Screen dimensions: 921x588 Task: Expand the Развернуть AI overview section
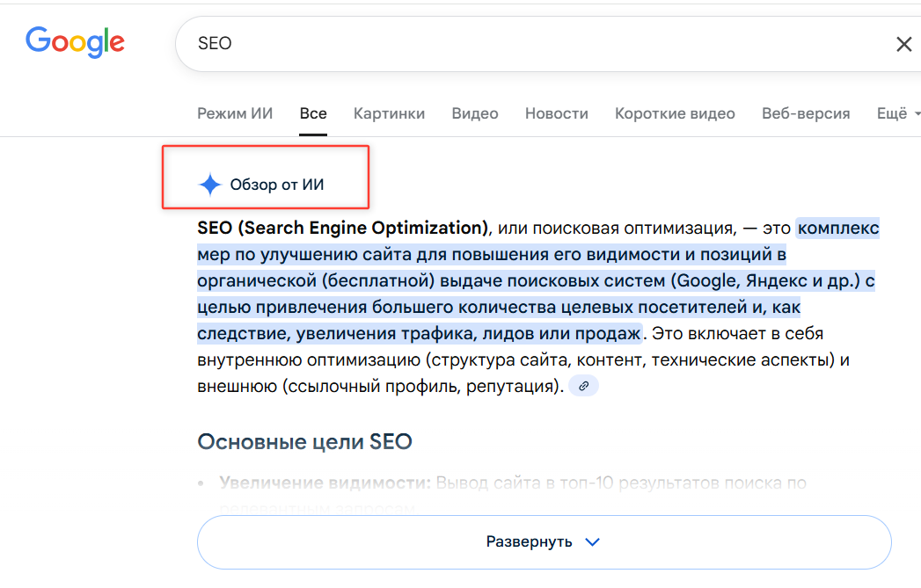pos(544,541)
